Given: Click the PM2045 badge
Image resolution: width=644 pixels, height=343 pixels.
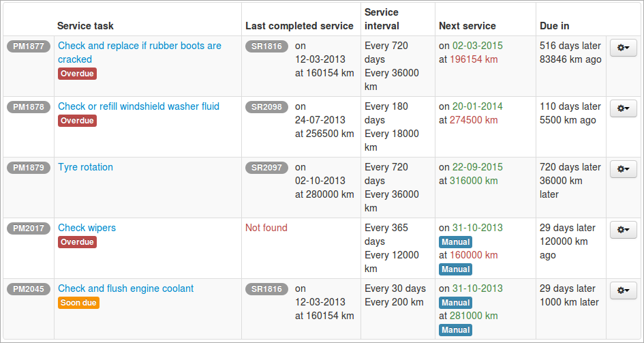Looking at the screenshot, I should pyautogui.click(x=29, y=288).
